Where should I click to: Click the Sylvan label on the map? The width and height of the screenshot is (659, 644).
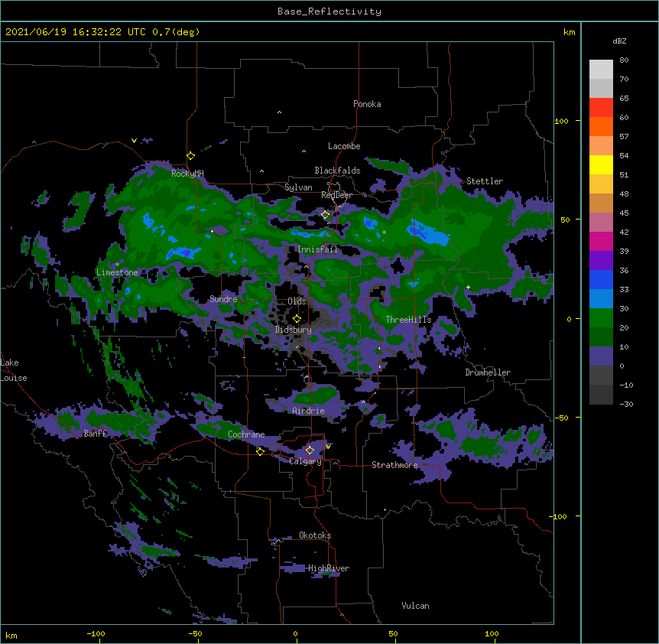(298, 187)
